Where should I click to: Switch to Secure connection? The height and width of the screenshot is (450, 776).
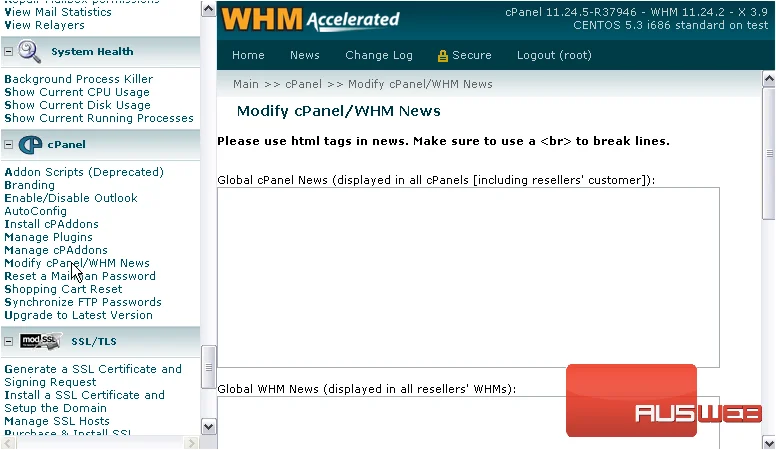[471, 55]
